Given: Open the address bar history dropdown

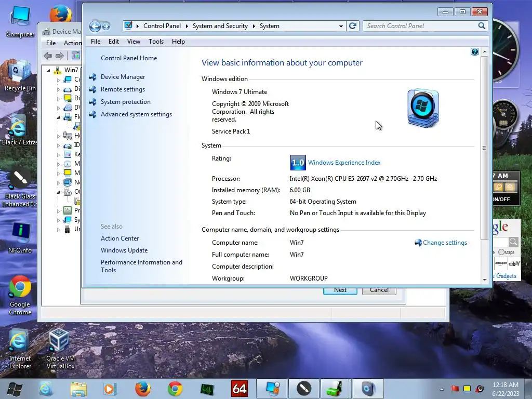Looking at the screenshot, I should pyautogui.click(x=341, y=26).
